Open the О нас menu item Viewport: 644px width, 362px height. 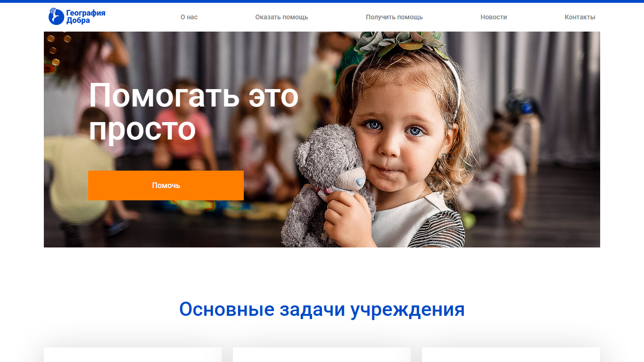pyautogui.click(x=189, y=17)
